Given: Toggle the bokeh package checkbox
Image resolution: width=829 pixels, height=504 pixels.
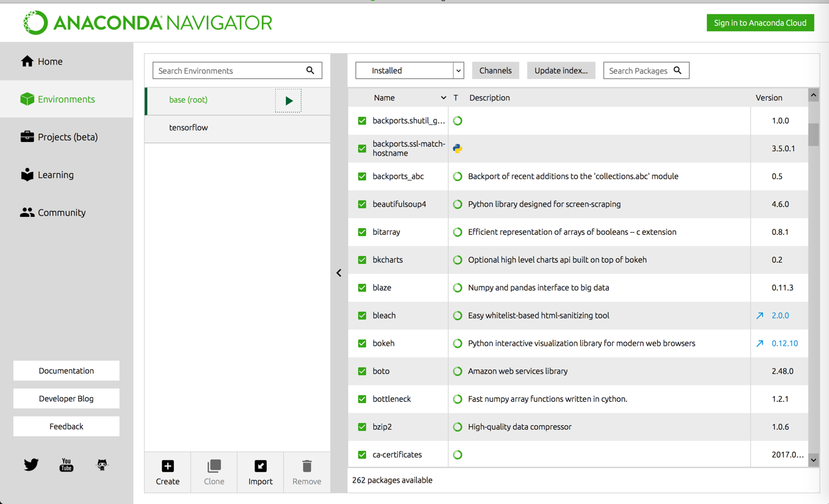Looking at the screenshot, I should click(x=362, y=344).
